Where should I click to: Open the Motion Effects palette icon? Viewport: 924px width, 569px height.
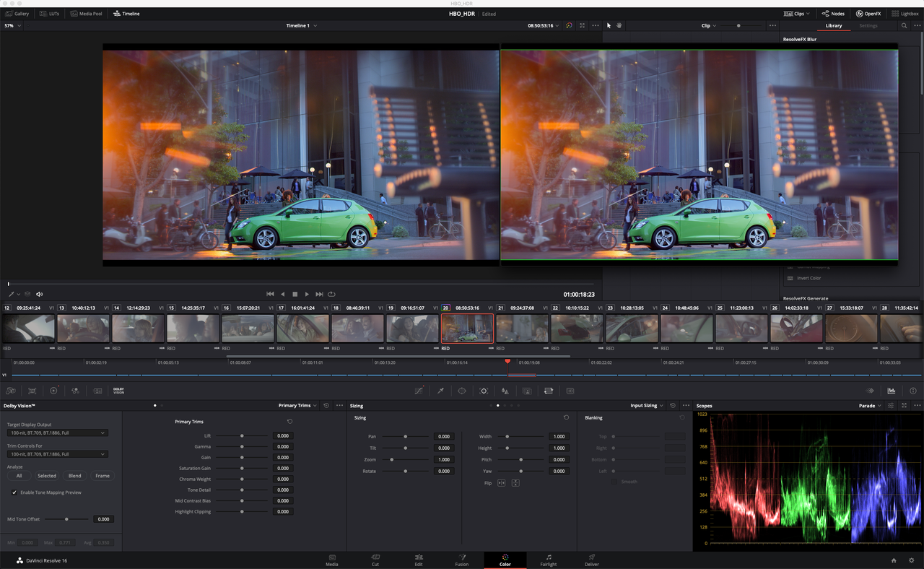point(97,391)
